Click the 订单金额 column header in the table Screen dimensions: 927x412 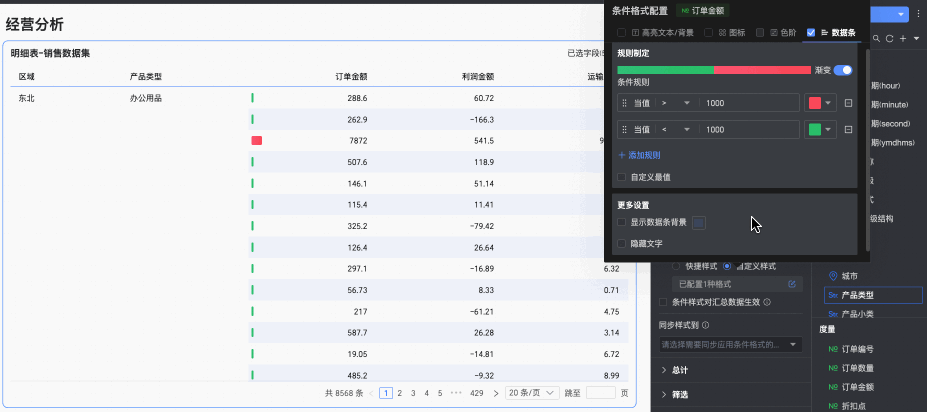pyautogui.click(x=351, y=76)
